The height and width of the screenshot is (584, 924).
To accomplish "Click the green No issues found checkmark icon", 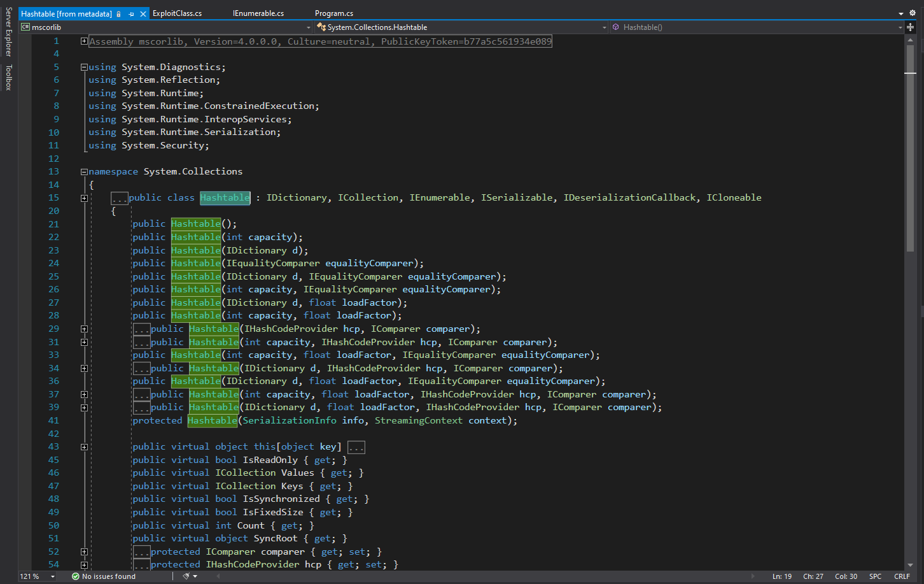I will 76,576.
